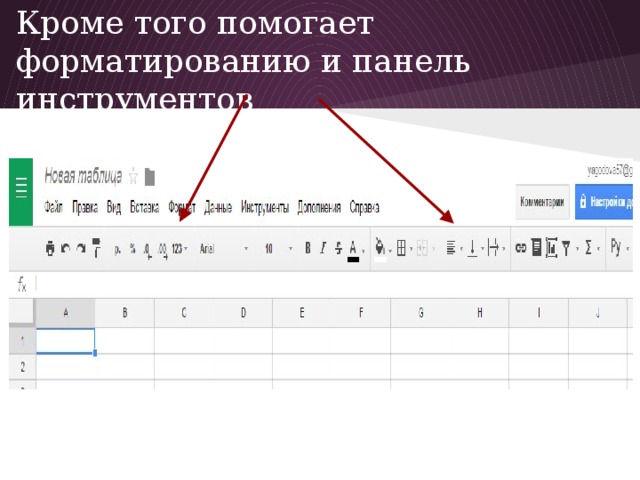The image size is (640, 480).
Task: Select column B header
Action: pos(125,313)
